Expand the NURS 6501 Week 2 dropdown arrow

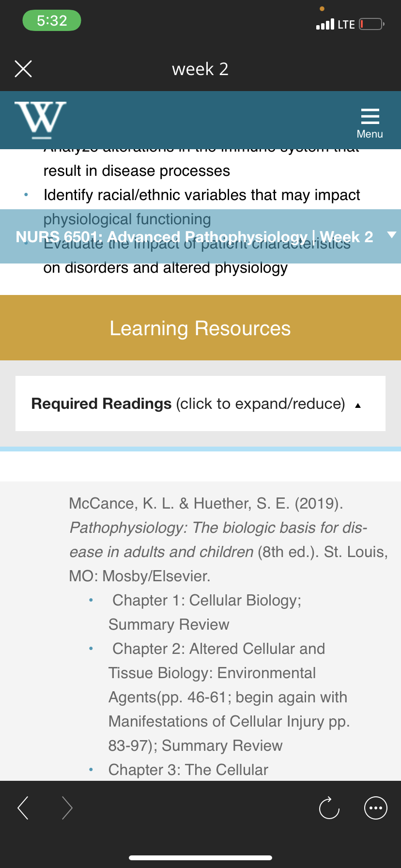392,235
